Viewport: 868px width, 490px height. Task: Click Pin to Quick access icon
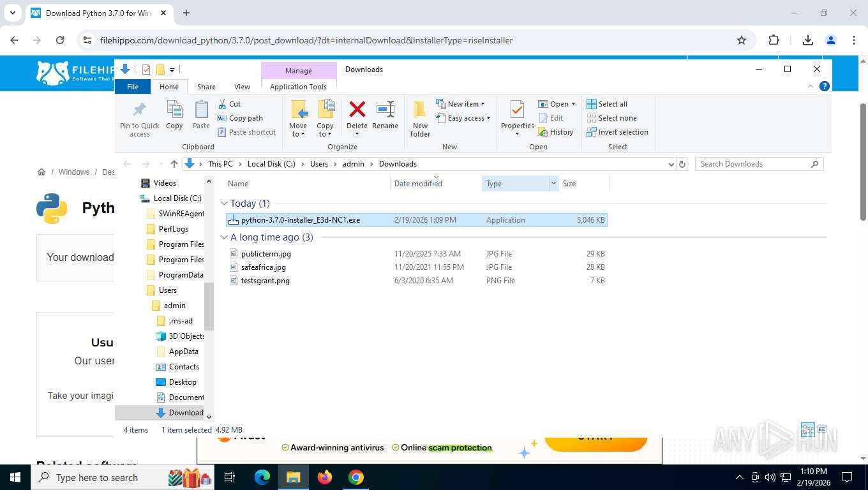(x=139, y=110)
